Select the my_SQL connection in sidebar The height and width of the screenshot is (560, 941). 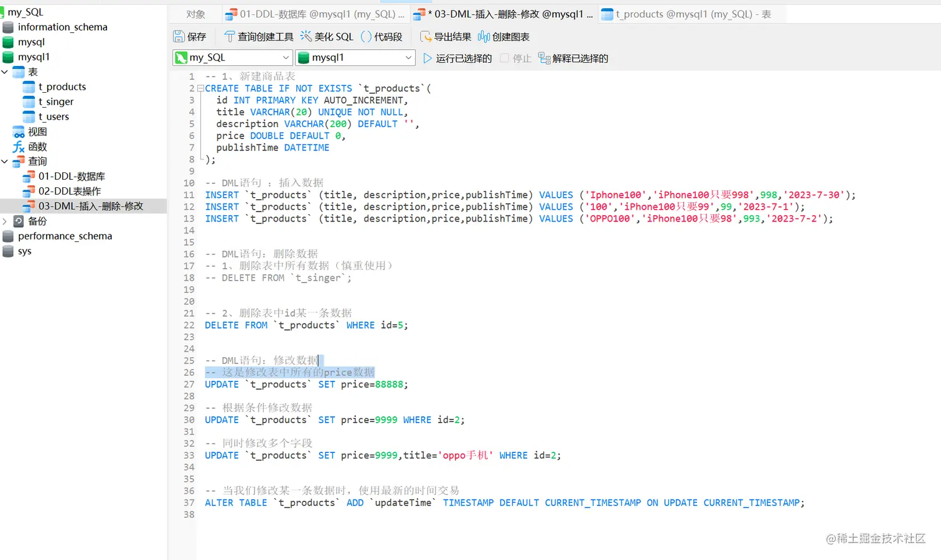point(26,12)
